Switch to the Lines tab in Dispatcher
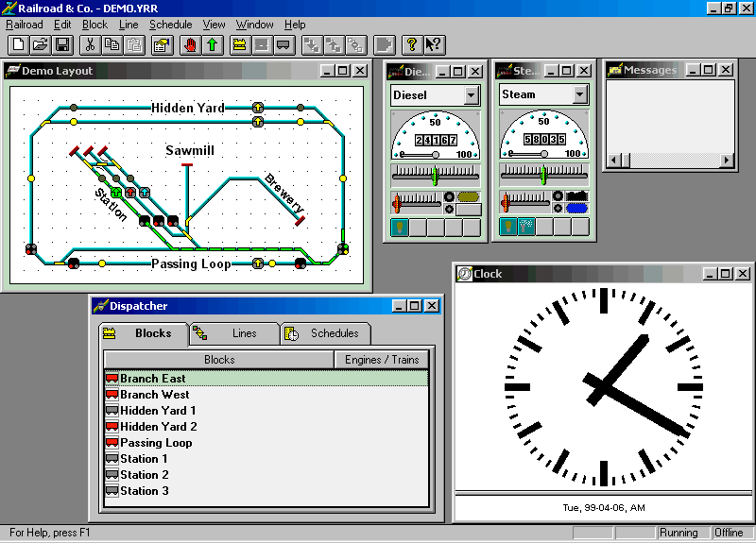The image size is (756, 543). 234,333
